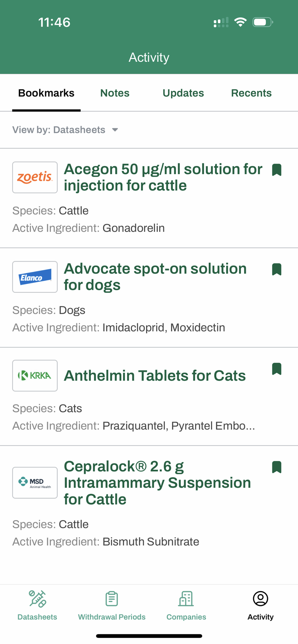The image size is (298, 644).
Task: Open Withdrawal Periods clipboard icon
Action: tap(112, 599)
